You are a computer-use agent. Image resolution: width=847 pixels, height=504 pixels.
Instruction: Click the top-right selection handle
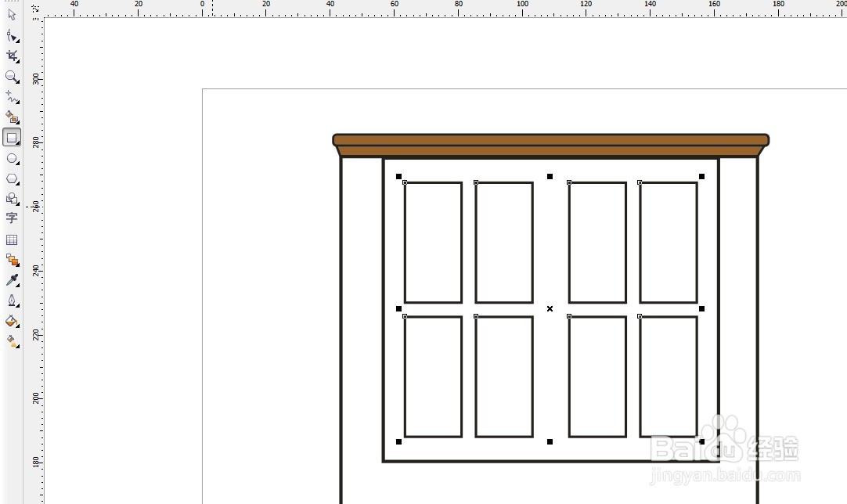click(701, 177)
